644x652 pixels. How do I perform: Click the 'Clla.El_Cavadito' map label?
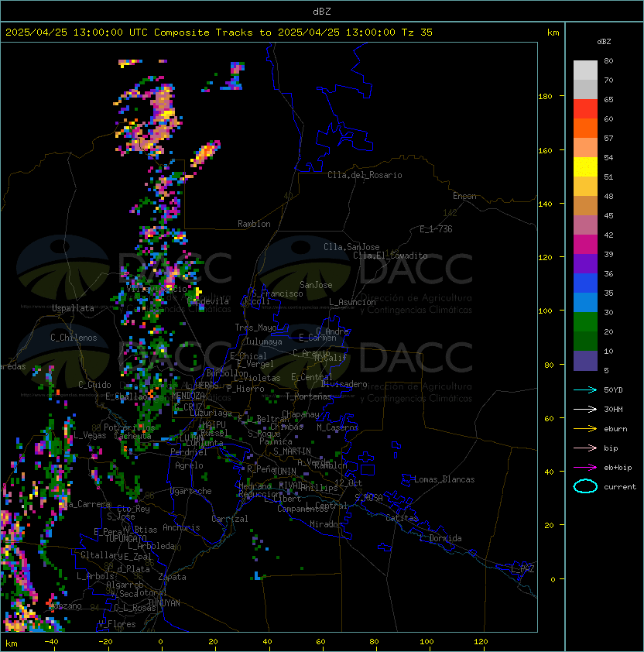pyautogui.click(x=390, y=256)
